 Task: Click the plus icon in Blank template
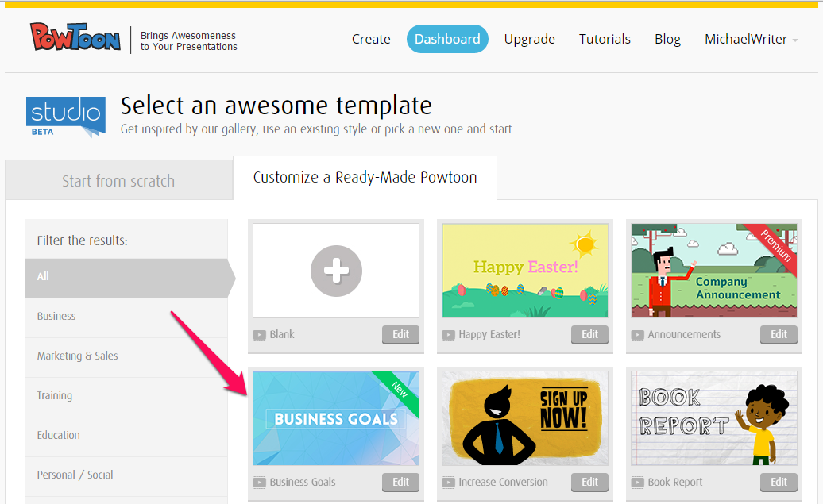336,271
